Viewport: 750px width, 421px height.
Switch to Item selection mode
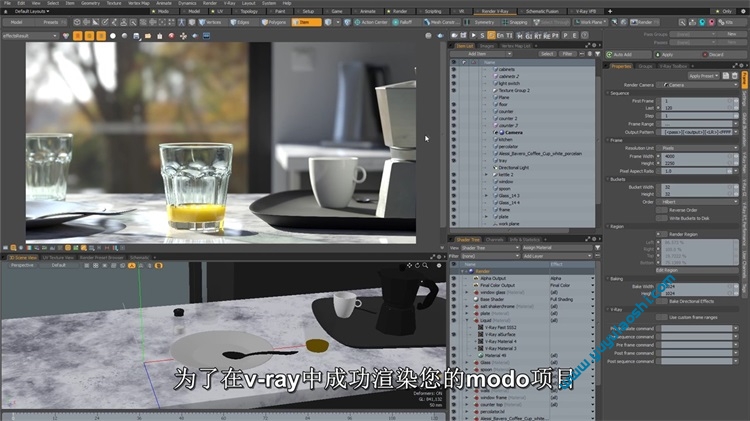pyautogui.click(x=306, y=22)
